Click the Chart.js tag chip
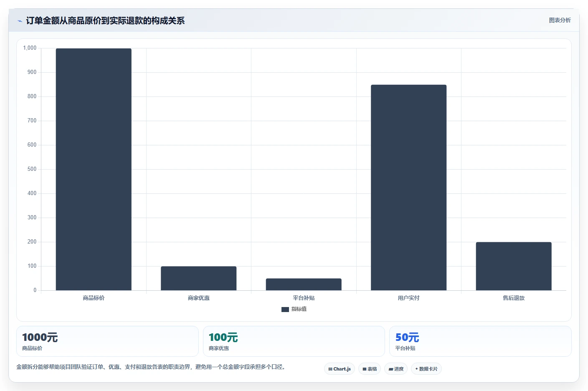This screenshot has height=391, width=588. (340, 369)
